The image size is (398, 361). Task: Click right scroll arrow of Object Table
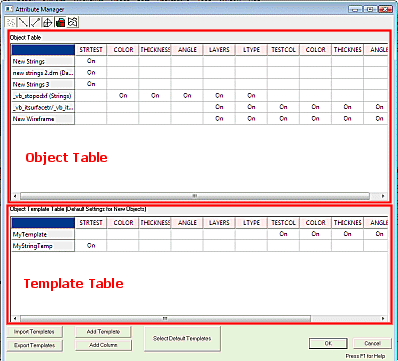[383, 196]
